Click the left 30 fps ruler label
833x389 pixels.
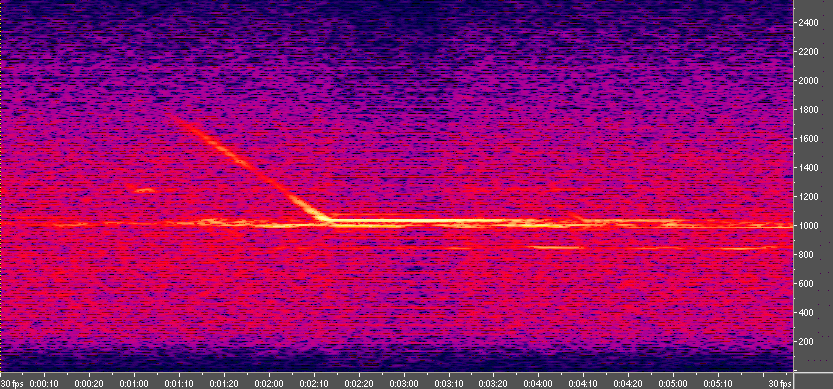(x=10, y=384)
